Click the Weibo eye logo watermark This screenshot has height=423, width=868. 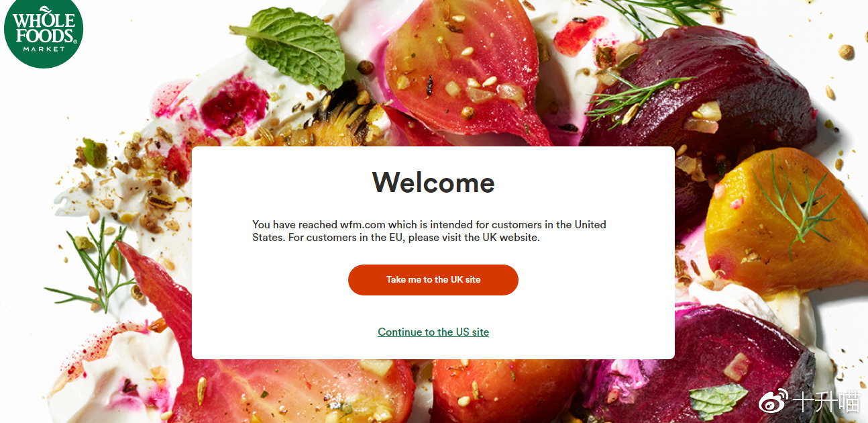774,402
